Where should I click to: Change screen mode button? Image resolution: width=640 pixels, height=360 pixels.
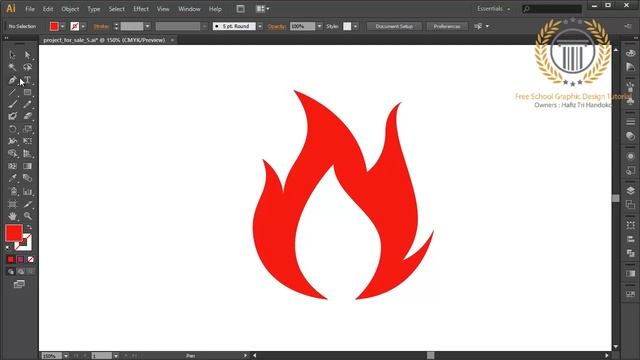click(x=19, y=284)
